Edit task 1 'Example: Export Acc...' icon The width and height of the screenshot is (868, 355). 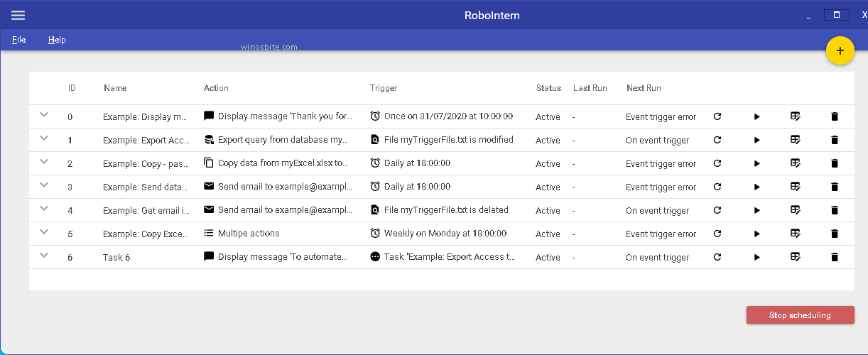pos(796,139)
